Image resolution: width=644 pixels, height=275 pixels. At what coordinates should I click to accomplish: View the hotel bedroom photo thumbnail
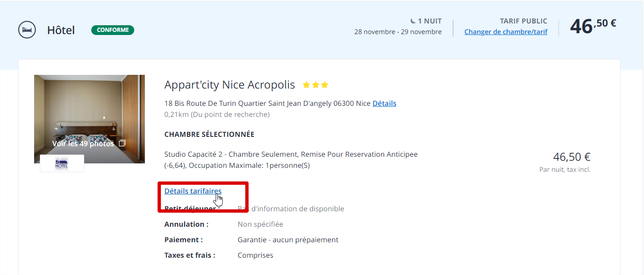pos(89,119)
